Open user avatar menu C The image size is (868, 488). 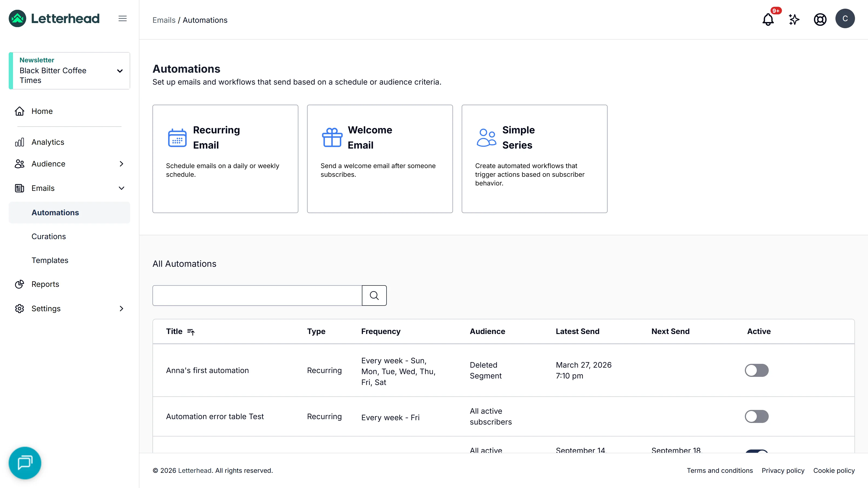tap(845, 18)
